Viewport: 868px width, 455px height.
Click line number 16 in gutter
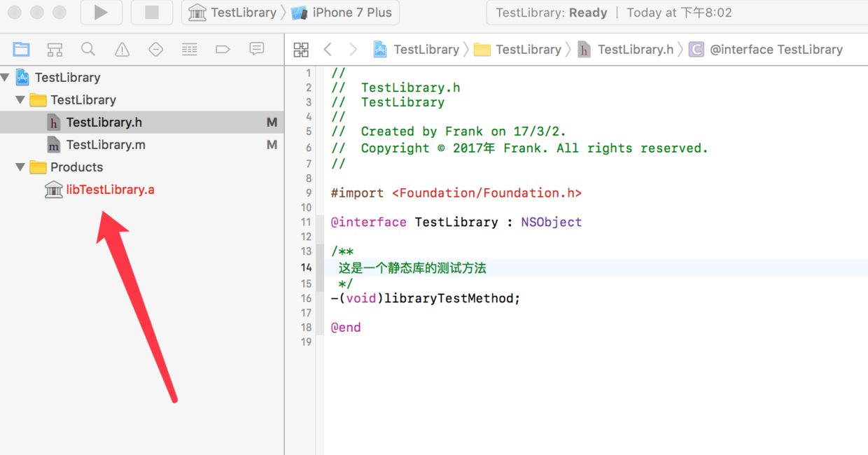click(x=306, y=298)
